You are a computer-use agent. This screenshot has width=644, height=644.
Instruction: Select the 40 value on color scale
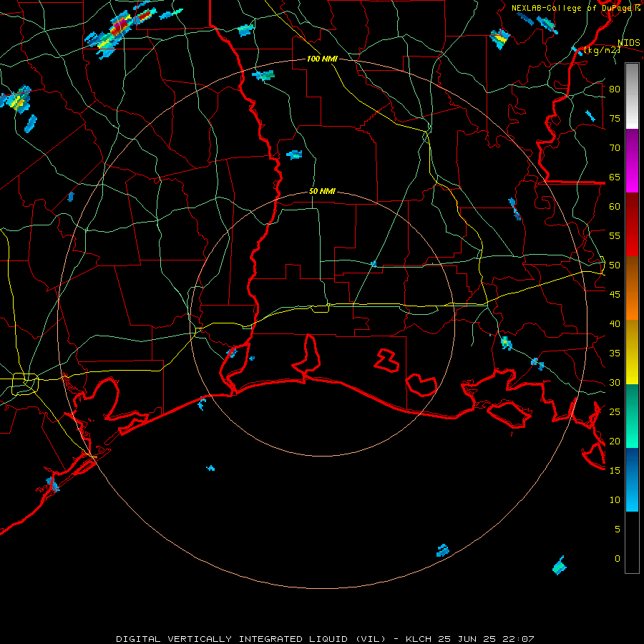coord(615,324)
